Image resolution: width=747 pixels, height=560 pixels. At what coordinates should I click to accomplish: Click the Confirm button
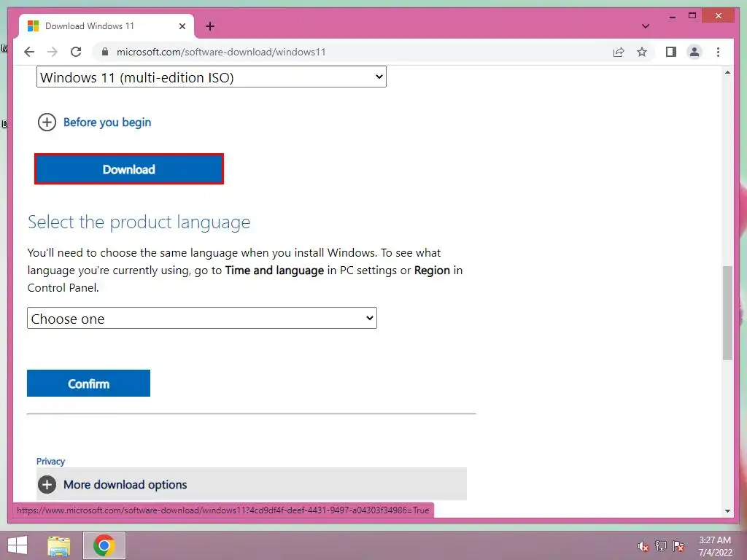point(88,384)
